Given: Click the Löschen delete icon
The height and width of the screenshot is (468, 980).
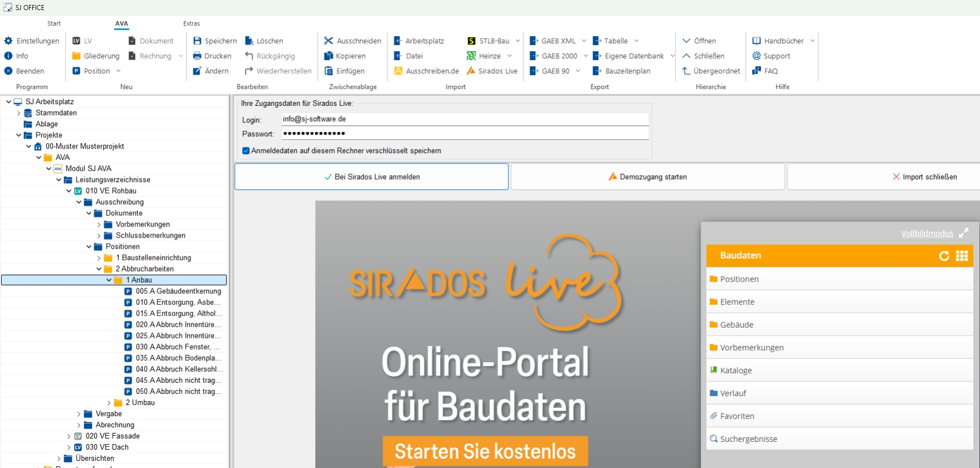Looking at the screenshot, I should pyautogui.click(x=249, y=41).
